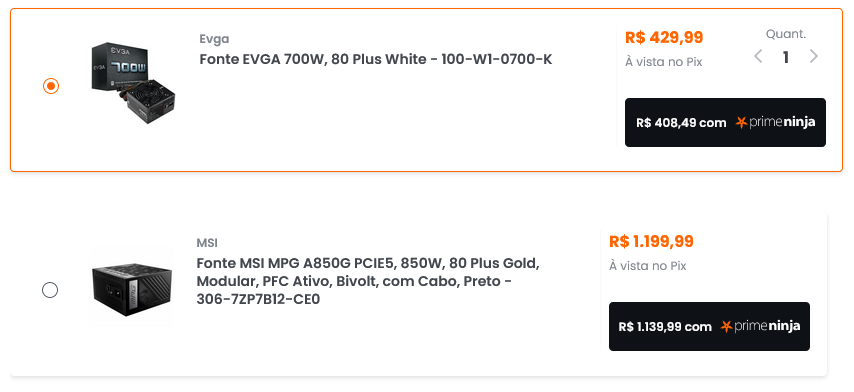Click the Quant. label
Screen dimensions: 854x392
pyautogui.click(x=786, y=34)
